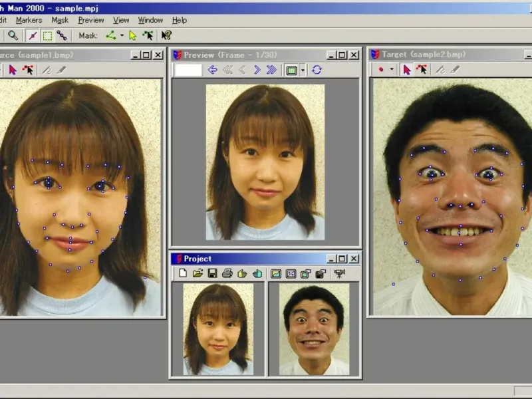Open a project using the folder icon
The width and height of the screenshot is (532, 399).
coord(198,273)
